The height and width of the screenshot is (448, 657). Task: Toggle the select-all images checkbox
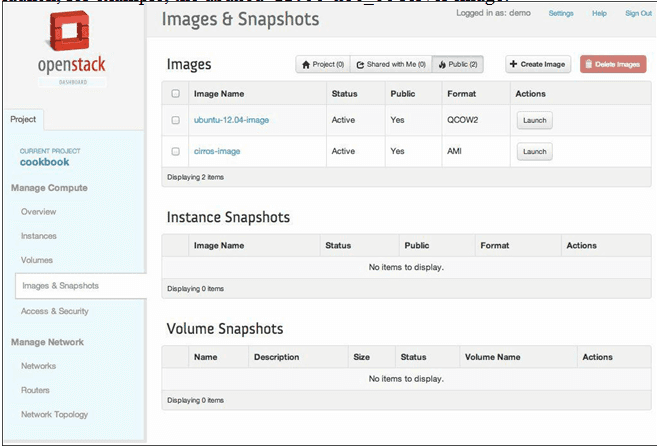tap(176, 94)
